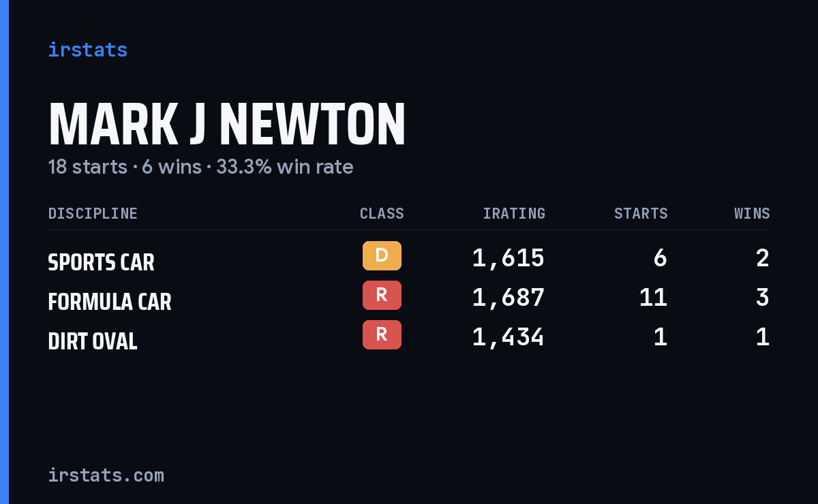Select the R class badge for Formula Car
818x504 pixels.
[382, 296]
